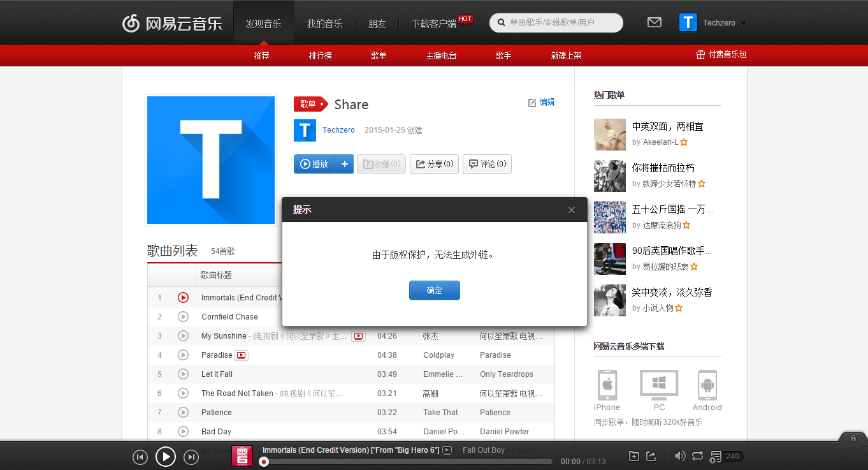The image size is (868, 470).
Task: Click the next track button
Action: coord(191,457)
